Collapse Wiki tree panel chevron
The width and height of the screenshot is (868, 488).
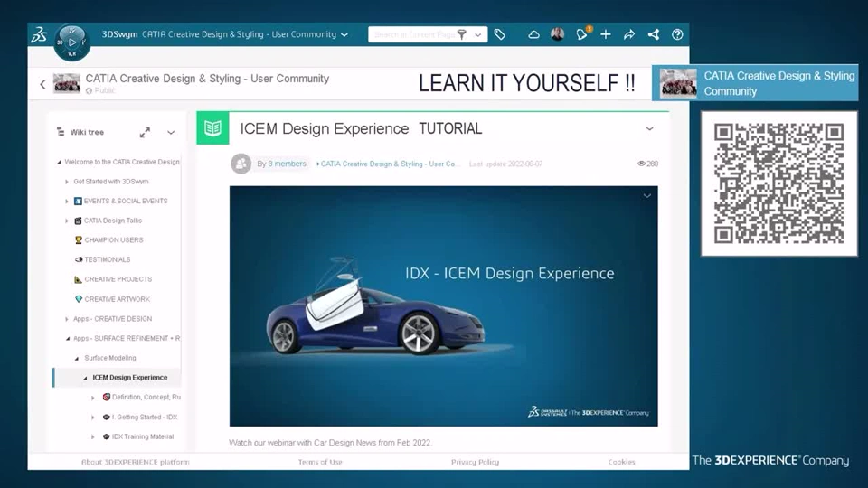[171, 132]
